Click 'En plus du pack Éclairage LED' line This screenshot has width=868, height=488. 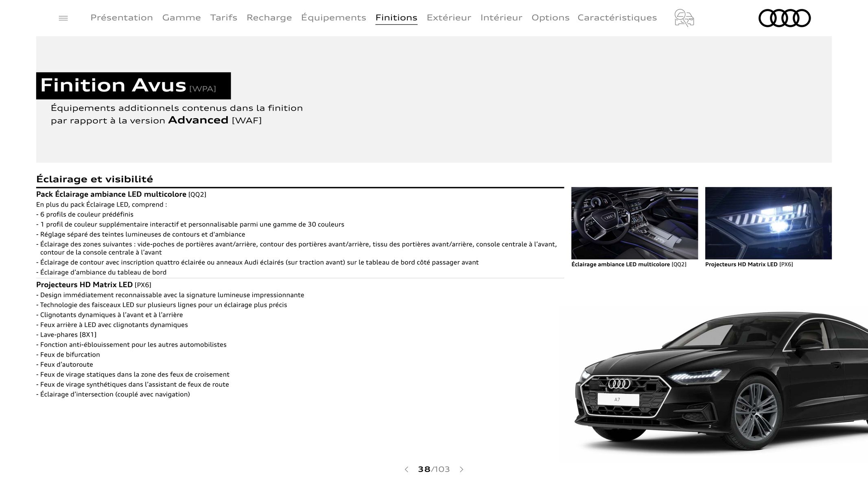pos(102,205)
